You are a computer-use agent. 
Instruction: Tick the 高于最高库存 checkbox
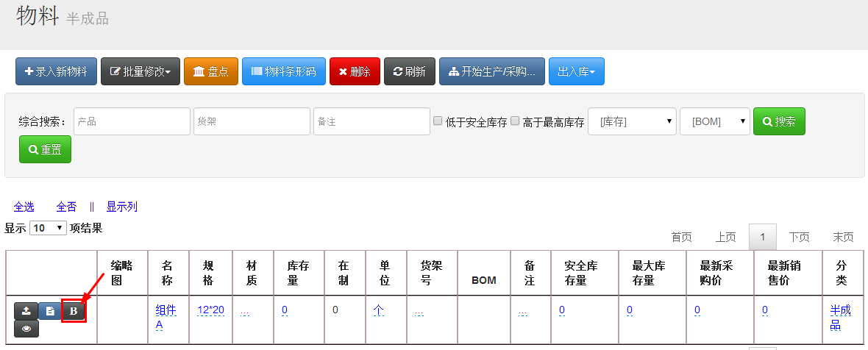point(515,121)
